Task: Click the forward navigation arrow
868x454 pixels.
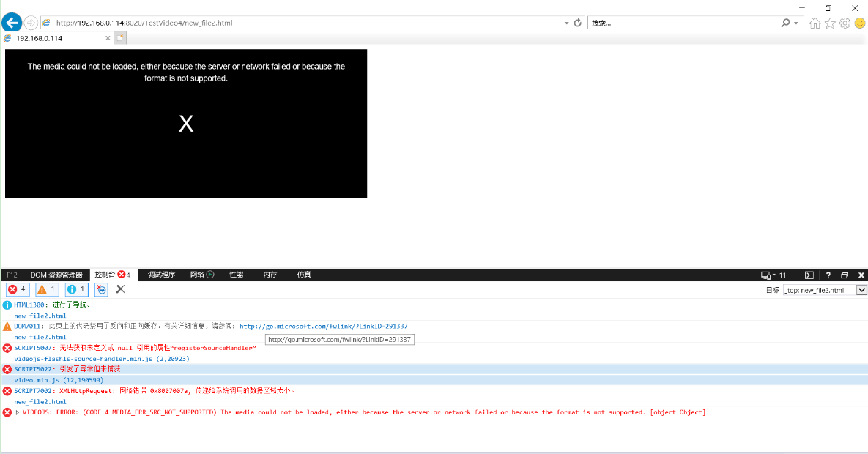Action: pos(31,23)
